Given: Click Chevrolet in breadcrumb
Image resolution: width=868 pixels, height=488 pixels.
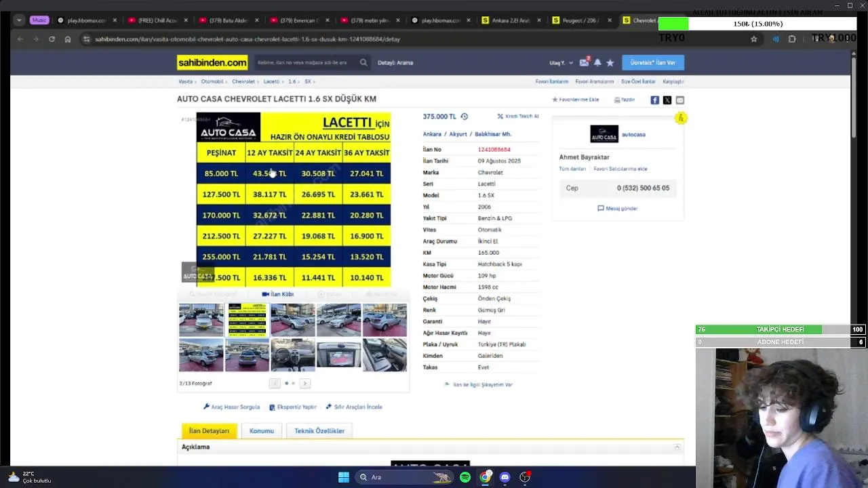Looking at the screenshot, I should [x=243, y=81].
